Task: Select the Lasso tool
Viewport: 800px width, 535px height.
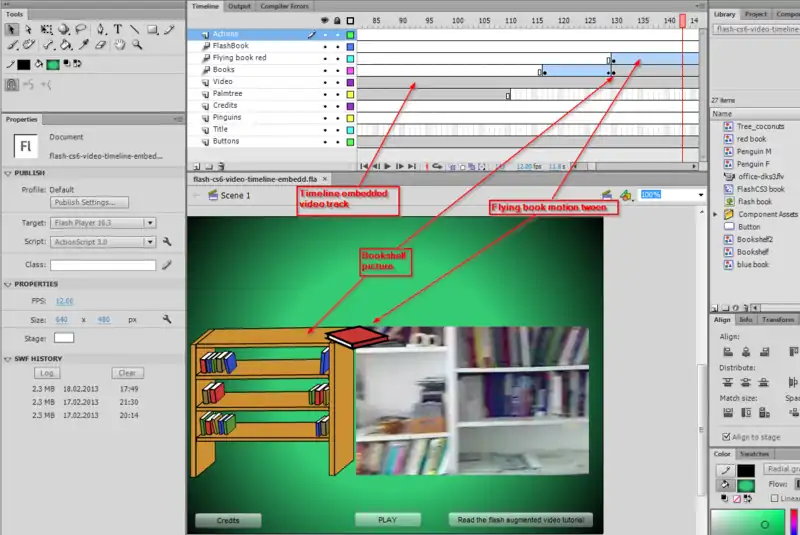Action: (x=82, y=29)
